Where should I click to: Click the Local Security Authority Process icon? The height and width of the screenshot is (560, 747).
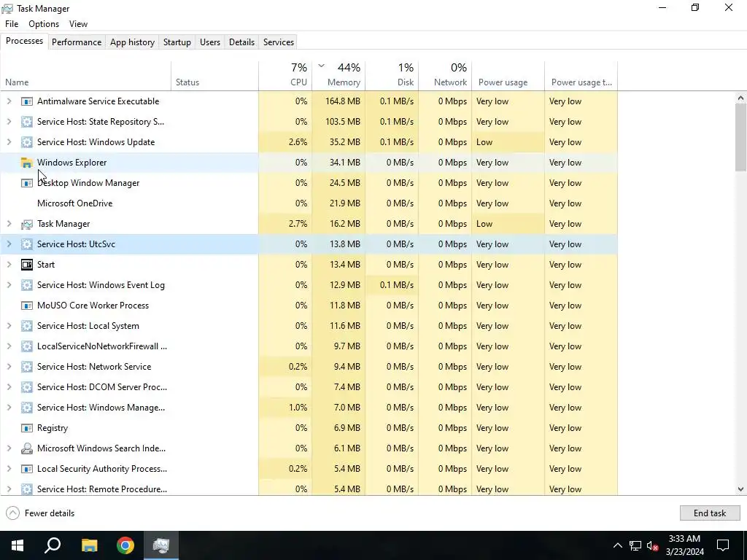27,469
